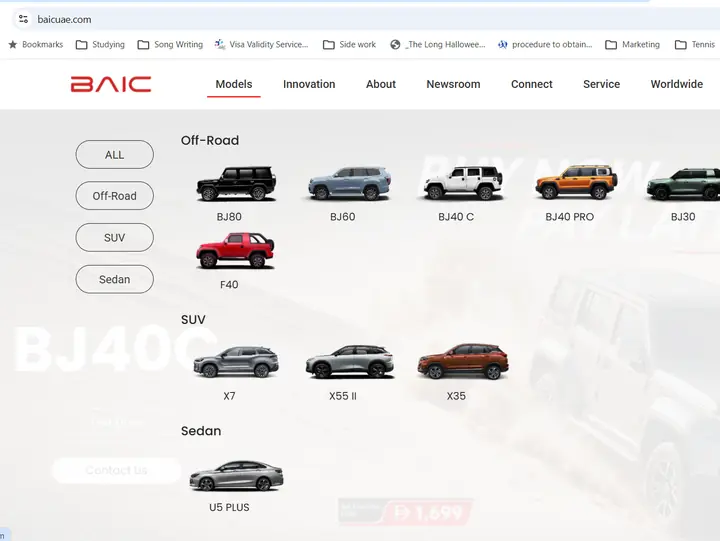The image size is (720, 541).
Task: Open the Studying bookmark folder
Action: pos(100,45)
